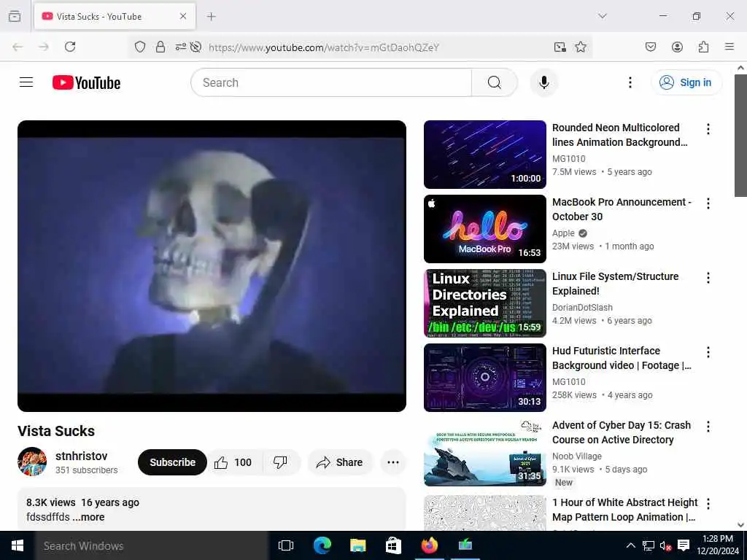
Task: Show hidden system tray icons
Action: [630, 545]
